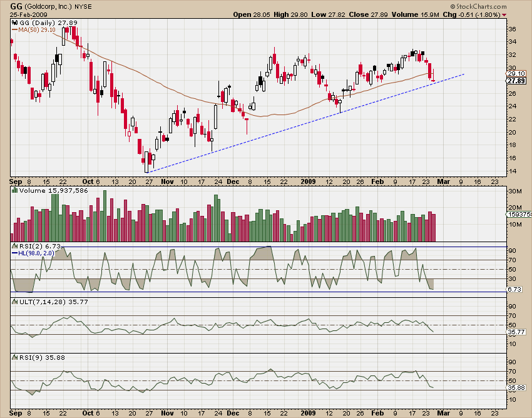Screen dimensions: 532x418
Task: Click the ULT(7,14,28) 35.77 legend
Action: [53, 302]
